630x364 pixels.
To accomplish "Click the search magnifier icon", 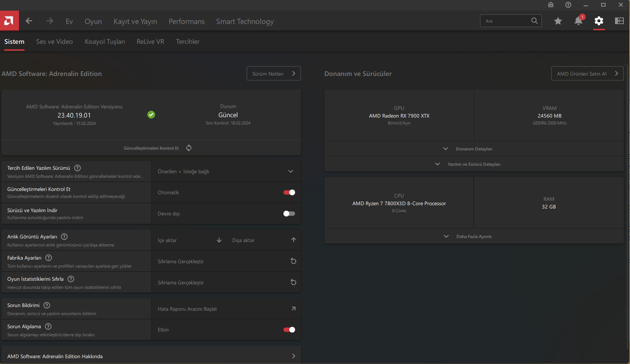I will 534,21.
